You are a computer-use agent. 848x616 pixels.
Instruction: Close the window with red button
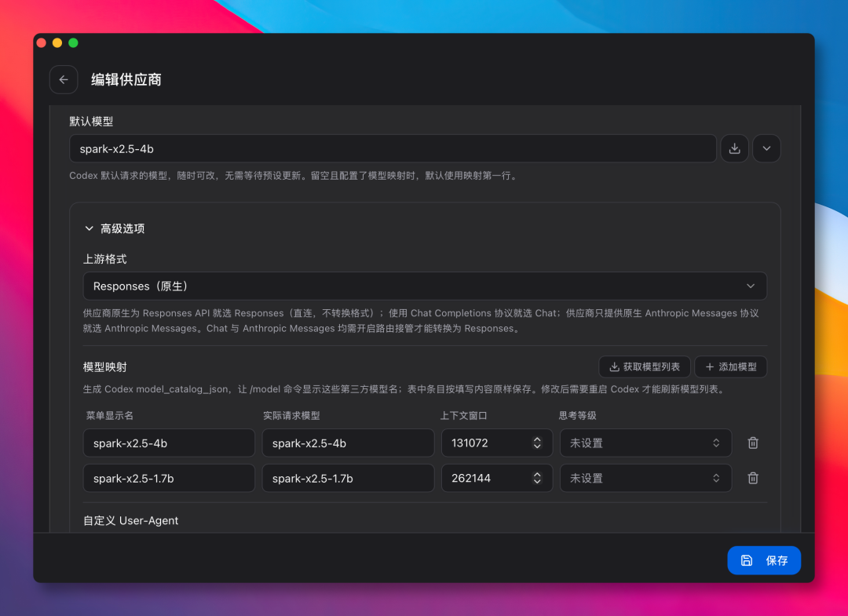coord(41,42)
